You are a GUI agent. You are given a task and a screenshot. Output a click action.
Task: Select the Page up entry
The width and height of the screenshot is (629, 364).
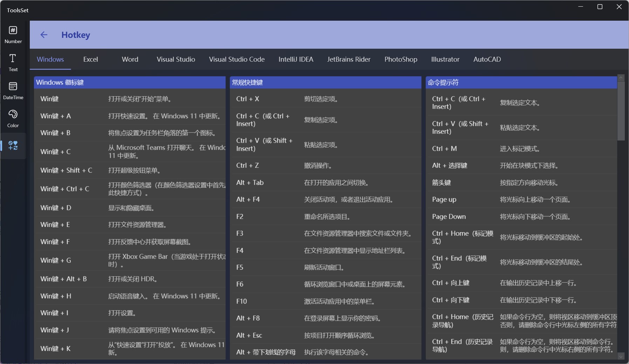click(x=522, y=199)
